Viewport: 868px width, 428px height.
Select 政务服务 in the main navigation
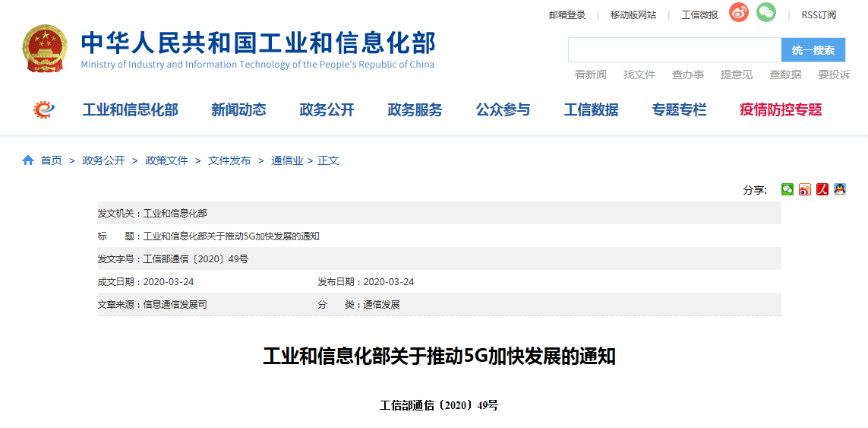pos(415,109)
